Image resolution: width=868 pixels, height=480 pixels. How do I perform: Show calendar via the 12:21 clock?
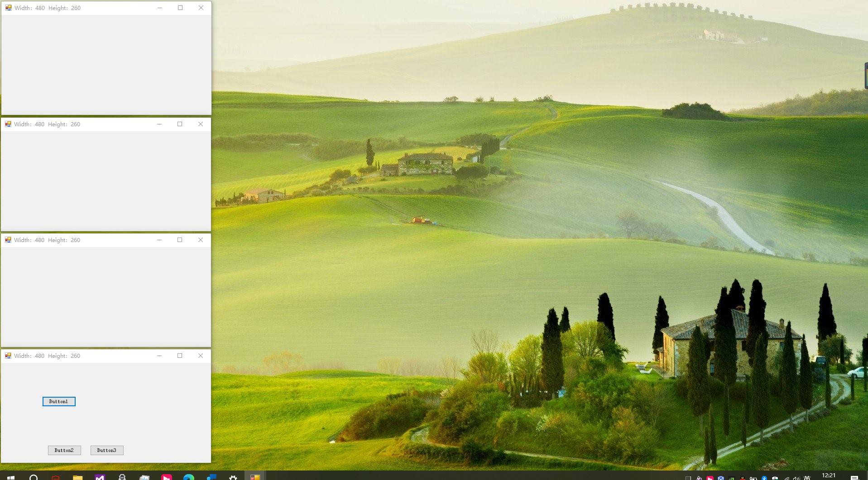pyautogui.click(x=829, y=476)
